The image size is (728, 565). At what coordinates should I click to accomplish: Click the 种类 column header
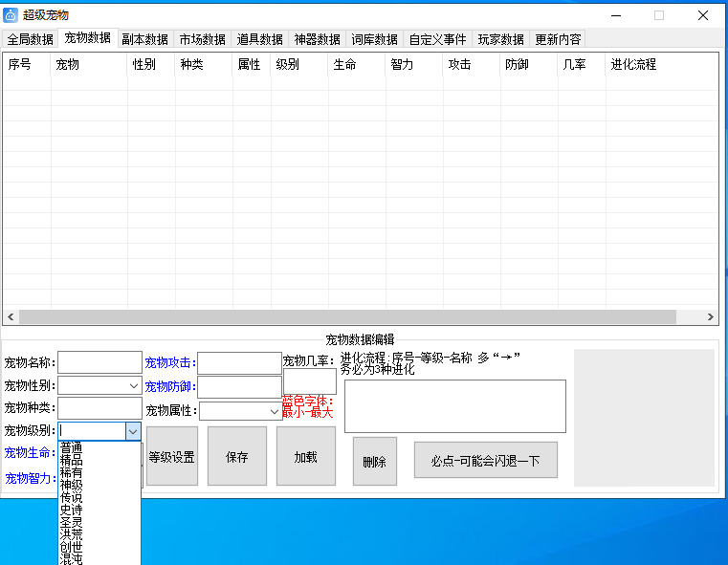204,64
